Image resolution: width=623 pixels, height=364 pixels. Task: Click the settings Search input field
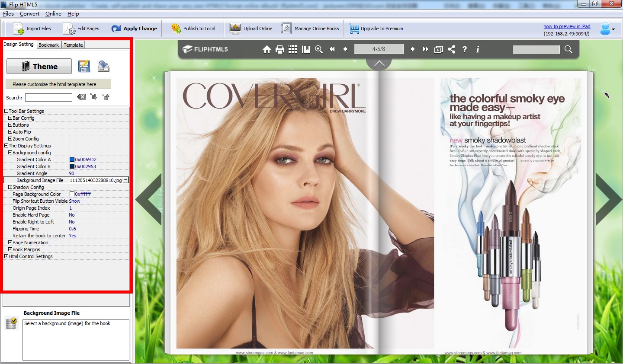[48, 97]
